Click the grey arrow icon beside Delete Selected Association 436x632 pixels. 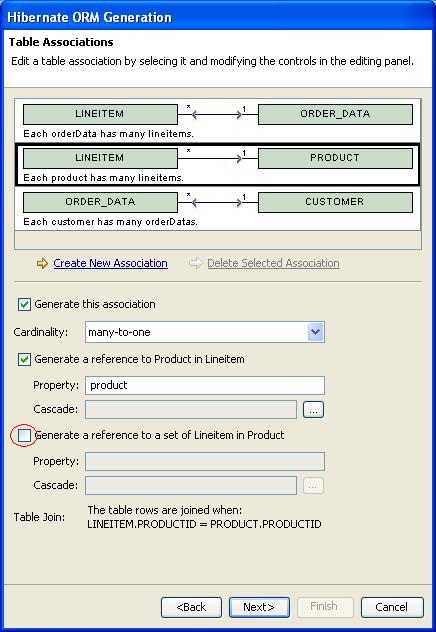click(x=195, y=264)
